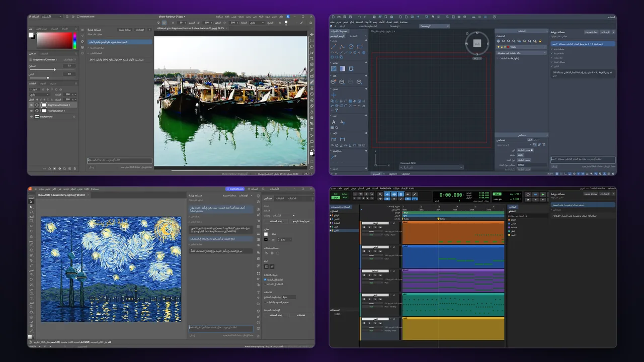The image size is (644, 362).
Task: Open the 1 pt stroke weight dropdown
Action: (285, 239)
